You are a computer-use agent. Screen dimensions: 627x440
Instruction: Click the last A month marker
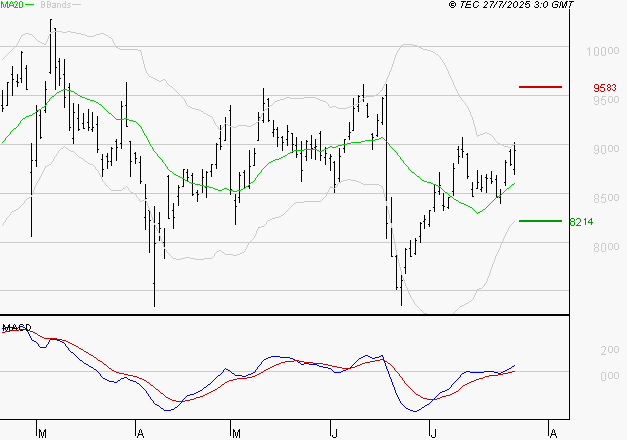click(553, 434)
